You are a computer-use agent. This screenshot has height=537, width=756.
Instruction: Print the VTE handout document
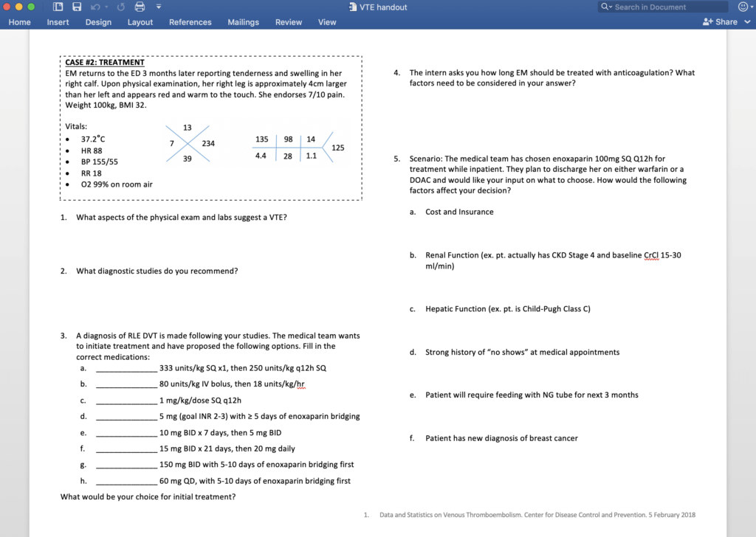click(x=140, y=7)
